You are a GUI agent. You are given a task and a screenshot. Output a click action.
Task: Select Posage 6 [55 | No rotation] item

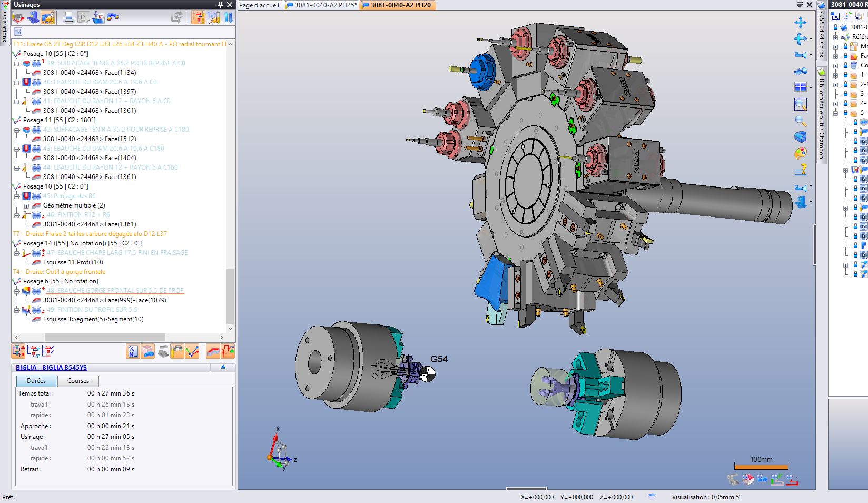[x=60, y=281]
